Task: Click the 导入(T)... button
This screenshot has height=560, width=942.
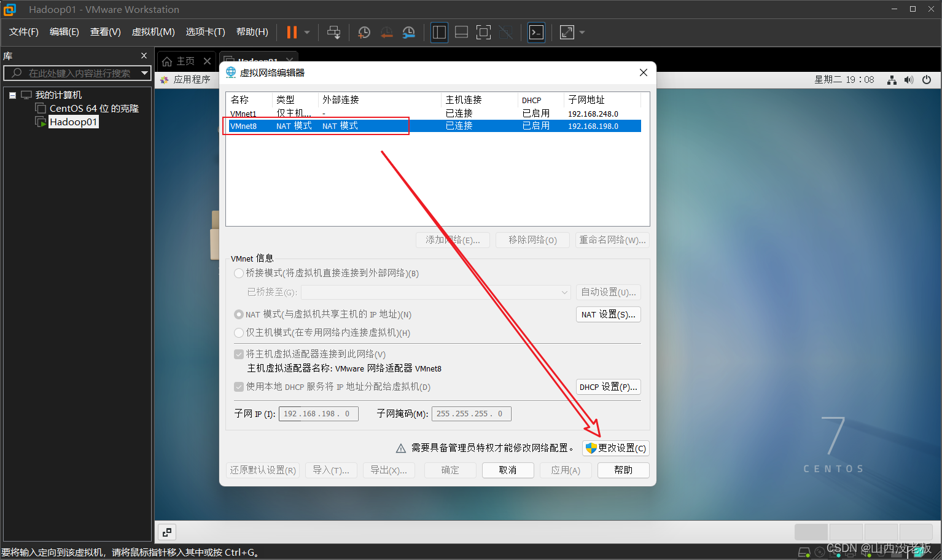Action: click(331, 470)
